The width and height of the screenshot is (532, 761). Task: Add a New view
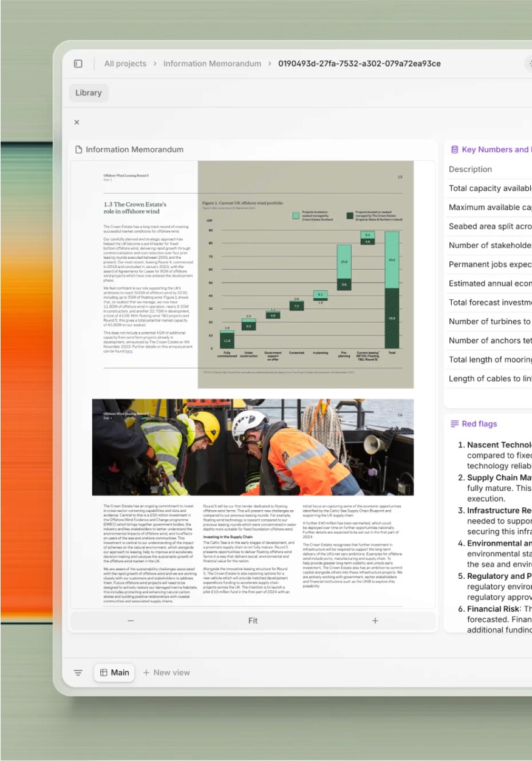[166, 672]
